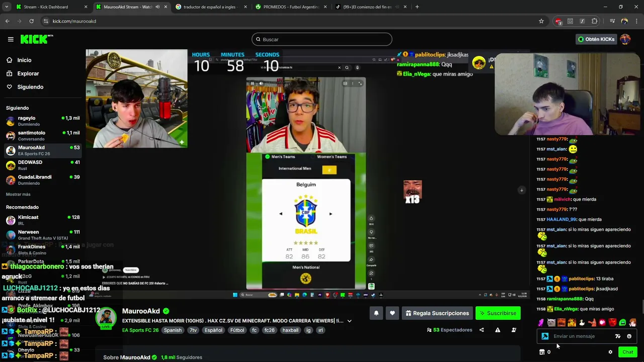Click the Suscribirse button

tap(498, 313)
